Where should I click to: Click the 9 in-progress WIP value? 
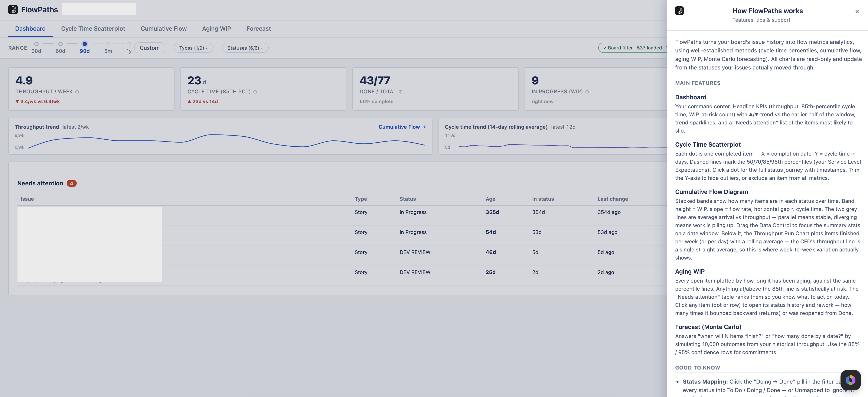tap(535, 80)
